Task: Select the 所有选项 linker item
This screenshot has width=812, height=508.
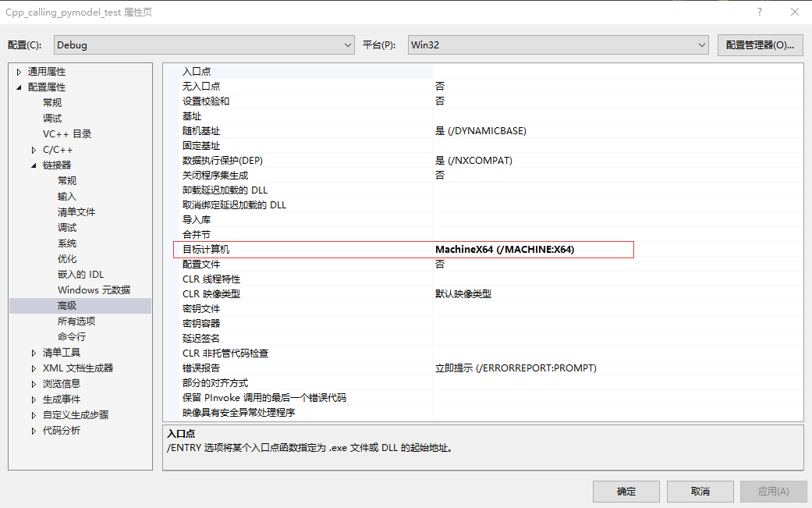Action: click(76, 321)
